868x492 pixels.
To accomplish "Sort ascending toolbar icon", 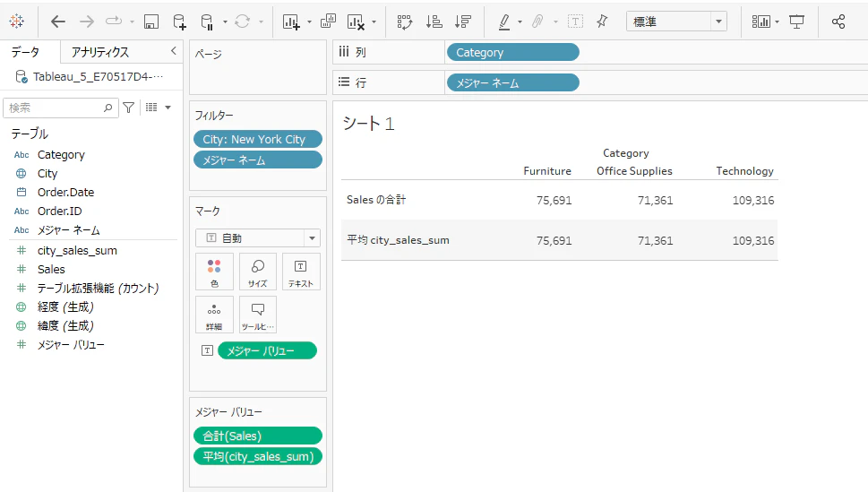I will point(434,22).
